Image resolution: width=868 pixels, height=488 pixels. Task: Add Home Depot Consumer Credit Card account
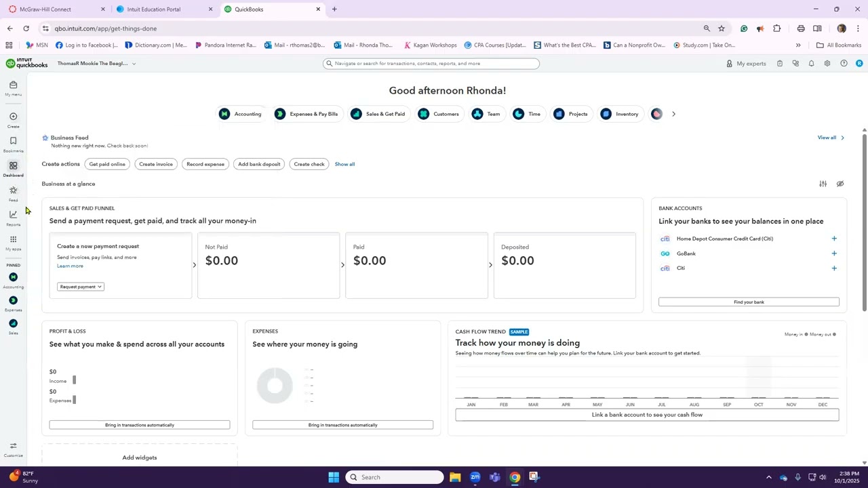pyautogui.click(x=834, y=239)
